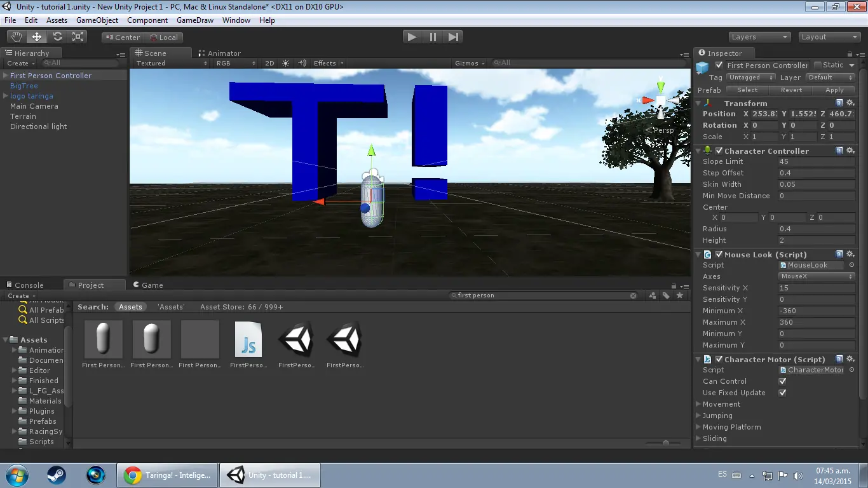Open the Layout dropdown
868x488 pixels.
pyautogui.click(x=829, y=37)
